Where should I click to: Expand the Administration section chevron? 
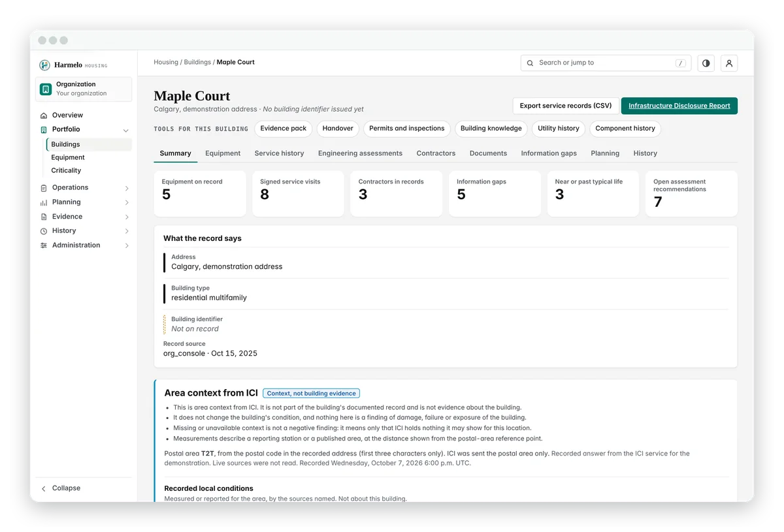pos(127,245)
